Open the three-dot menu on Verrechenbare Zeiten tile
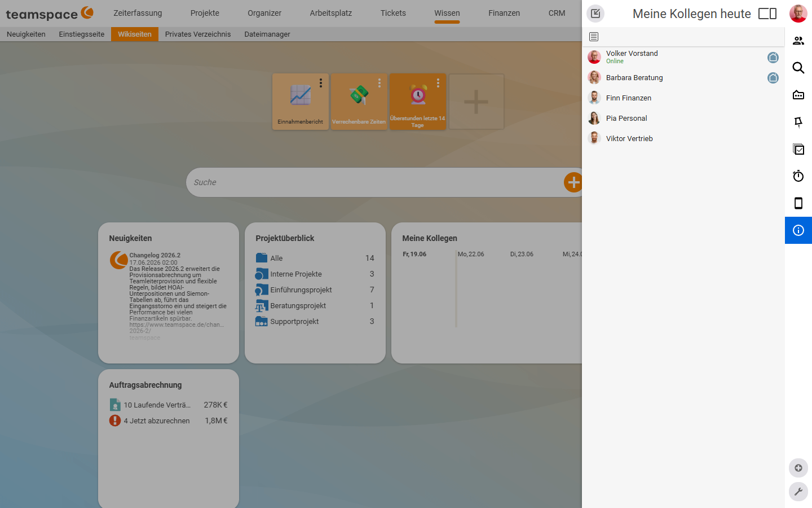The height and width of the screenshot is (508, 812). (379, 83)
